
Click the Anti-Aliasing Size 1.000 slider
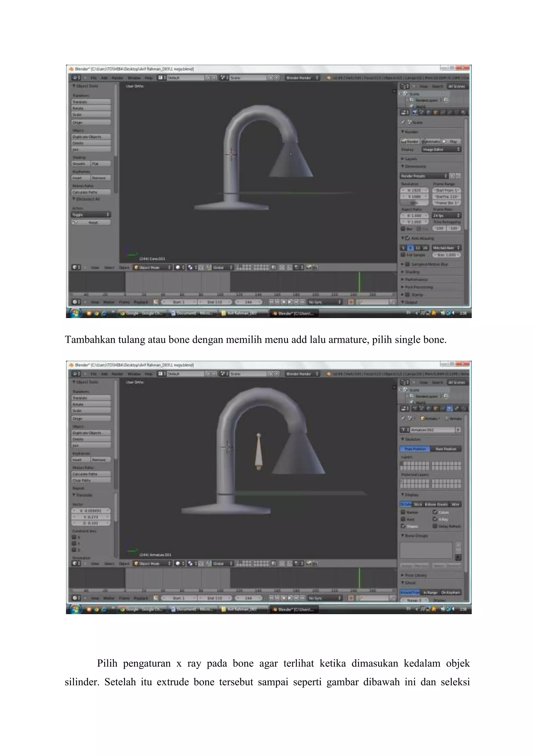click(446, 255)
